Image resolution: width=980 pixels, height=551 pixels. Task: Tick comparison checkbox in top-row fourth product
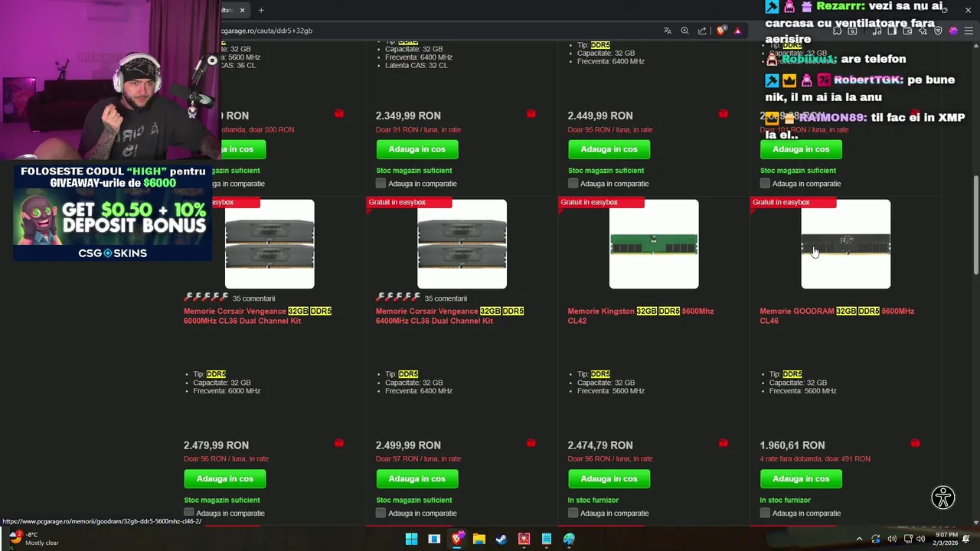765,184
